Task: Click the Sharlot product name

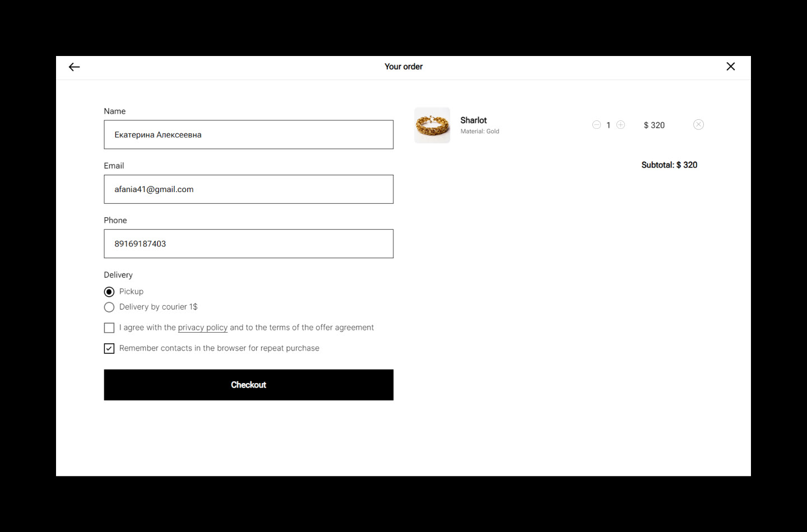Action: [x=474, y=120]
